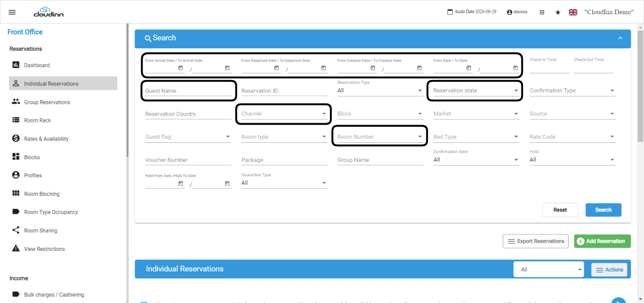
Task: Expand Channel dropdown
Action: click(x=284, y=114)
